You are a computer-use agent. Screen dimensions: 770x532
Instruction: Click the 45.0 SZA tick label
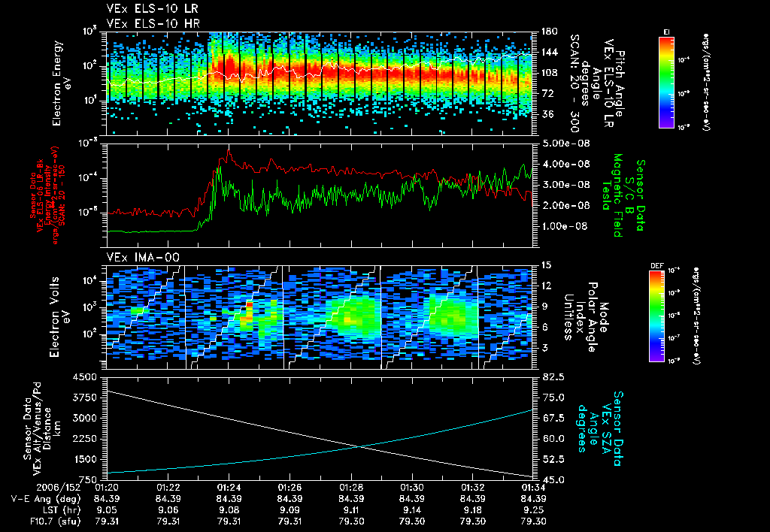pos(553,479)
